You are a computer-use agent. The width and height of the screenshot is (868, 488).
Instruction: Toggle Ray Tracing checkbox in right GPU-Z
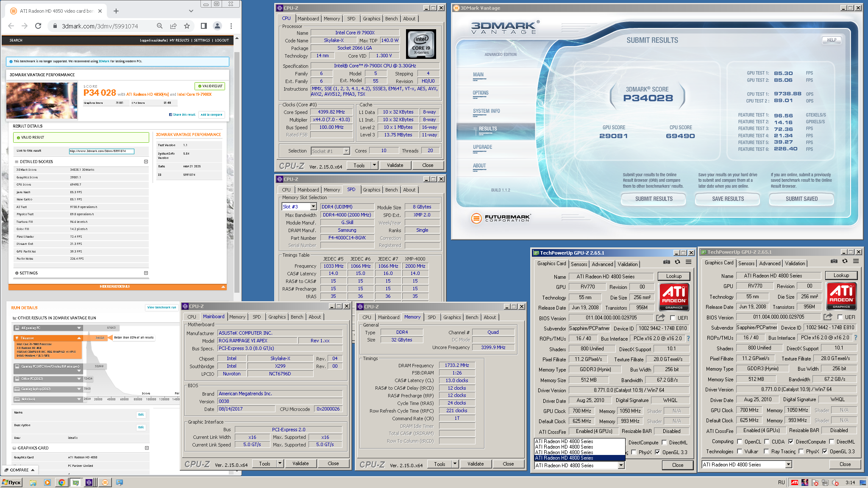766,451
